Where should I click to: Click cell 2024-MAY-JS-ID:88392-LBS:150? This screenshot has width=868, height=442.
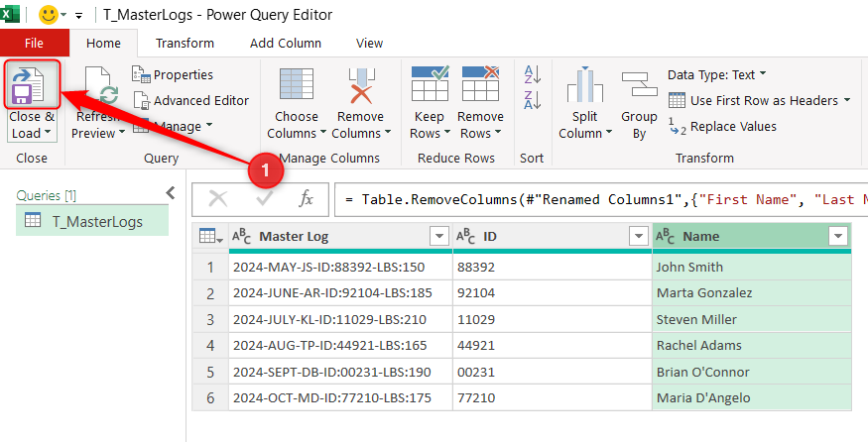point(340,268)
